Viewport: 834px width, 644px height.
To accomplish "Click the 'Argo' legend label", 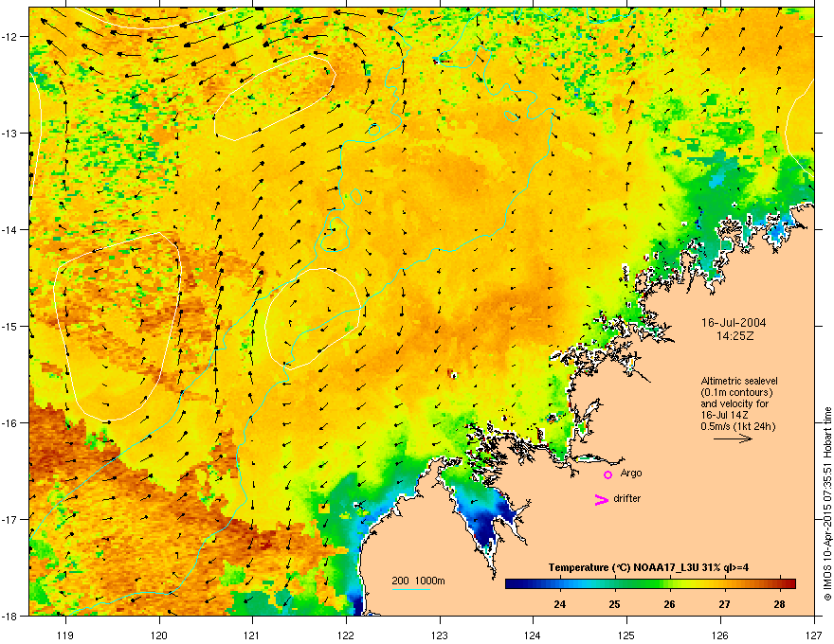I will (631, 473).
